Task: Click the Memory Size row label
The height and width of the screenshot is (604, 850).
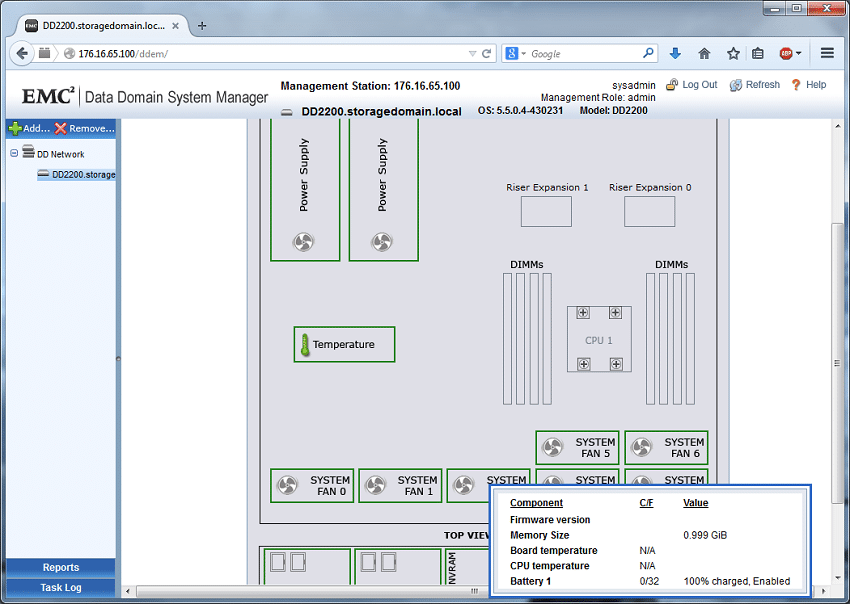Action: pyautogui.click(x=539, y=535)
